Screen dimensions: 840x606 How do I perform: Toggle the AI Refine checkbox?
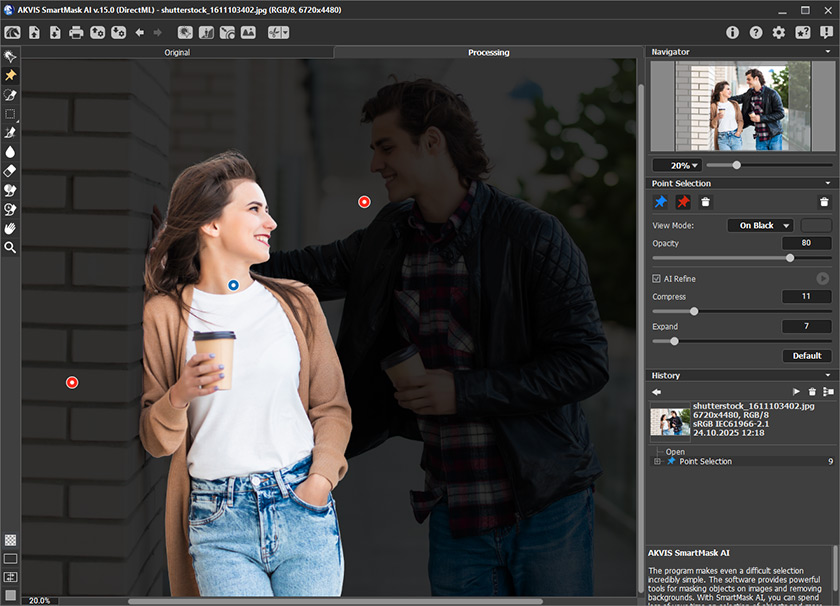click(x=656, y=279)
